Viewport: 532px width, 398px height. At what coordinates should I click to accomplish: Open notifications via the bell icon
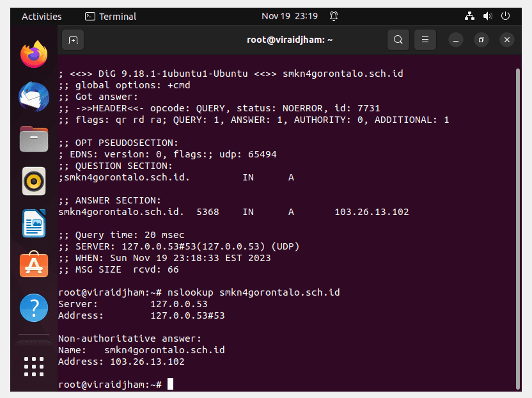pyautogui.click(x=334, y=16)
